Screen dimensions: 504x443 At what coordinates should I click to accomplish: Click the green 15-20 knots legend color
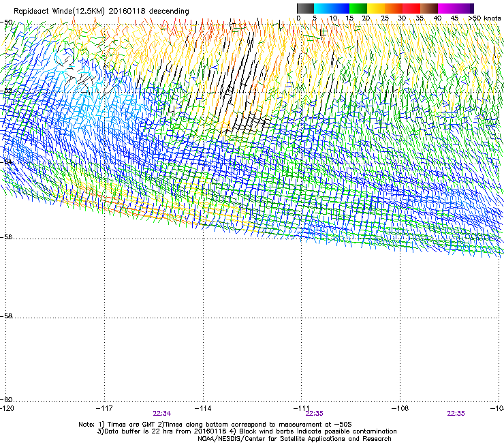point(358,8)
